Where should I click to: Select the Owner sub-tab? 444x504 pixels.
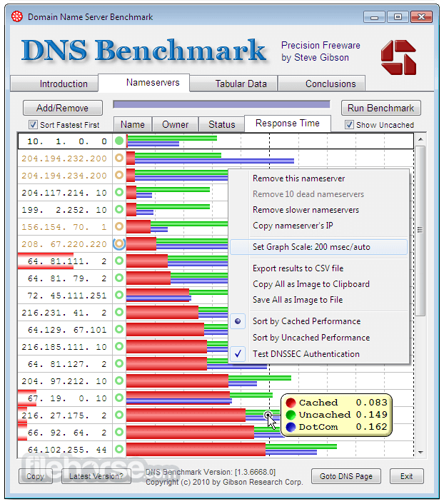(x=175, y=124)
